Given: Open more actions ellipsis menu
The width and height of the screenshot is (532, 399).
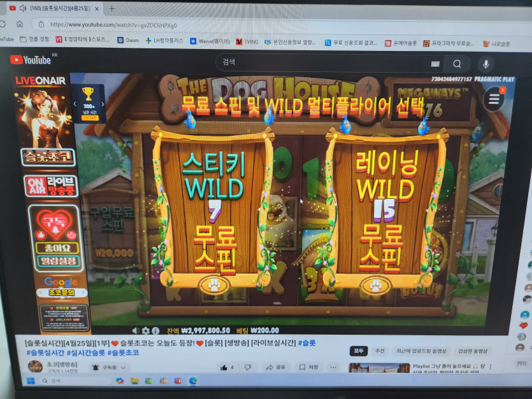Looking at the screenshot, I should click(333, 367).
